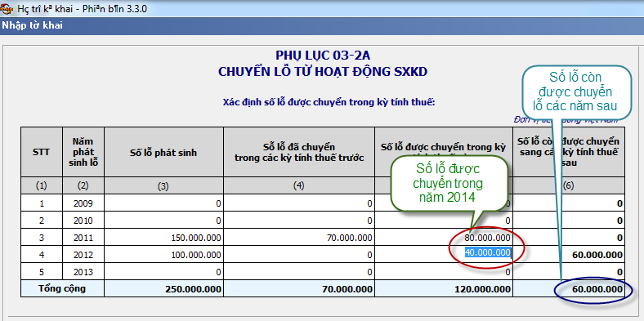Select the 2010 year cell

click(83, 221)
